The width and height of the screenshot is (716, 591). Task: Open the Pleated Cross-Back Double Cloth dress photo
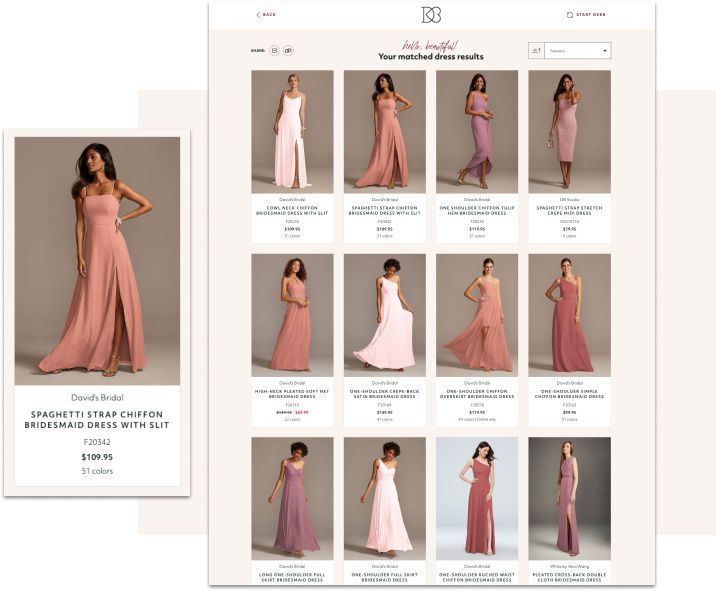coord(569,499)
